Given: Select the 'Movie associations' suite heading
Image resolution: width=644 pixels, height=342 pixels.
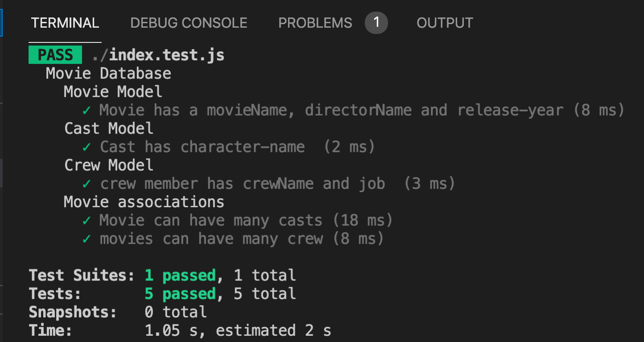Looking at the screenshot, I should (x=144, y=201).
